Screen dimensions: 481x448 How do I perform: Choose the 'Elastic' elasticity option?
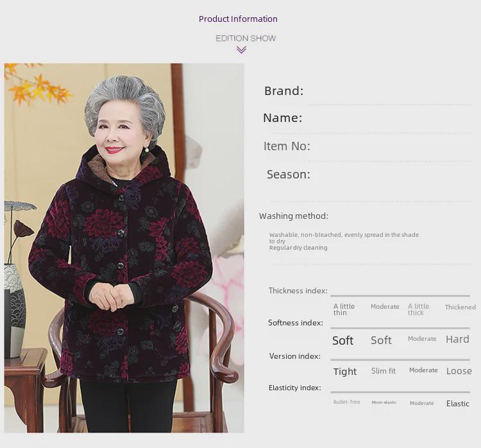[458, 404]
